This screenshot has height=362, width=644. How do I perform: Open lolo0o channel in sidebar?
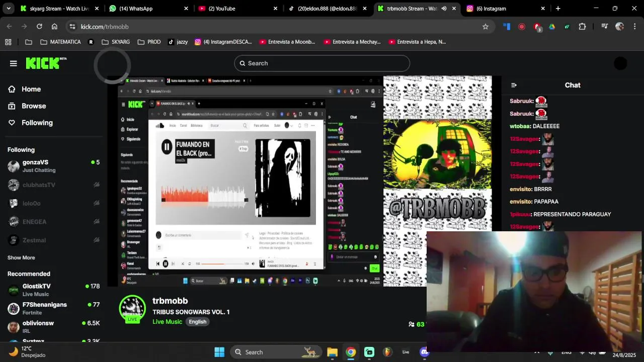53,204
